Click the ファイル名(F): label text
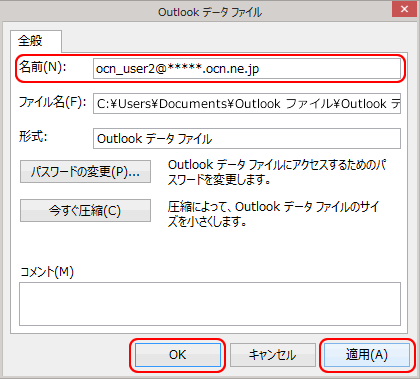This screenshot has width=420, height=379. pos(52,102)
